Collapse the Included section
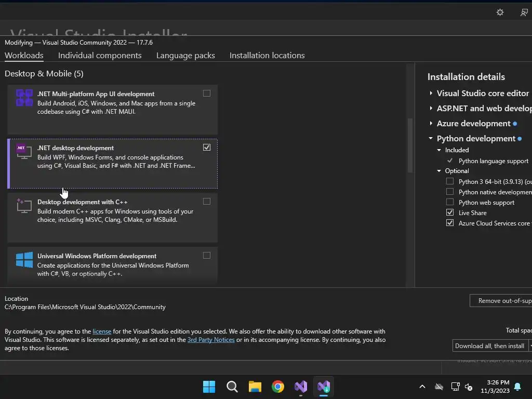The height and width of the screenshot is (399, 532). (439, 150)
